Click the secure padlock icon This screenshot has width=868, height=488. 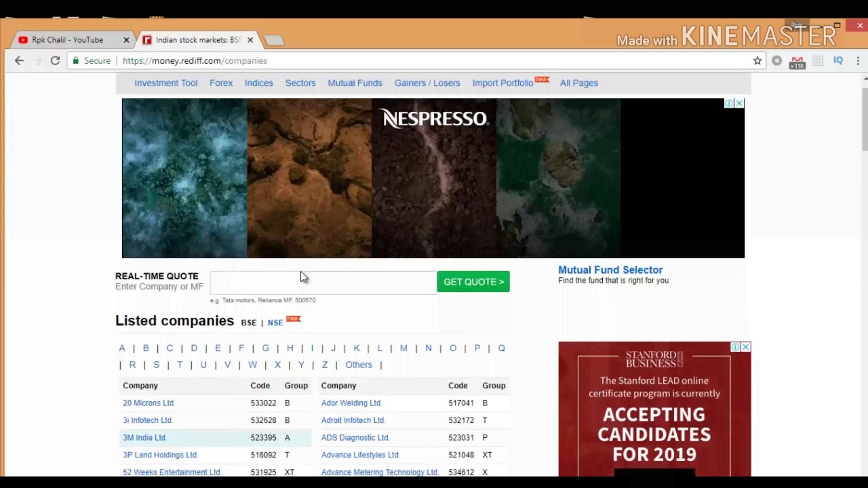pos(76,60)
